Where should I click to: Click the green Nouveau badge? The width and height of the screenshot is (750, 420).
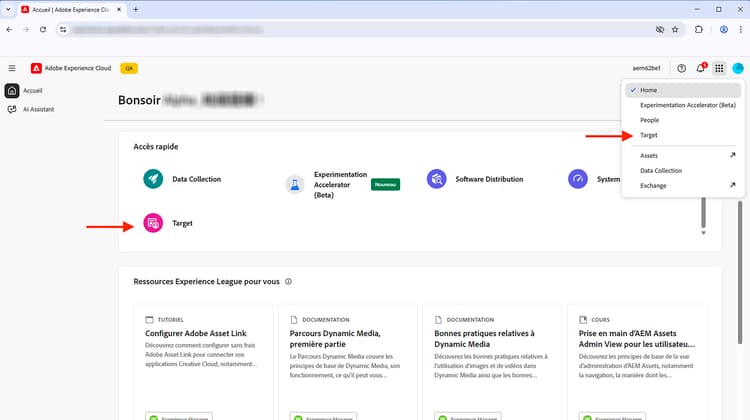point(385,184)
